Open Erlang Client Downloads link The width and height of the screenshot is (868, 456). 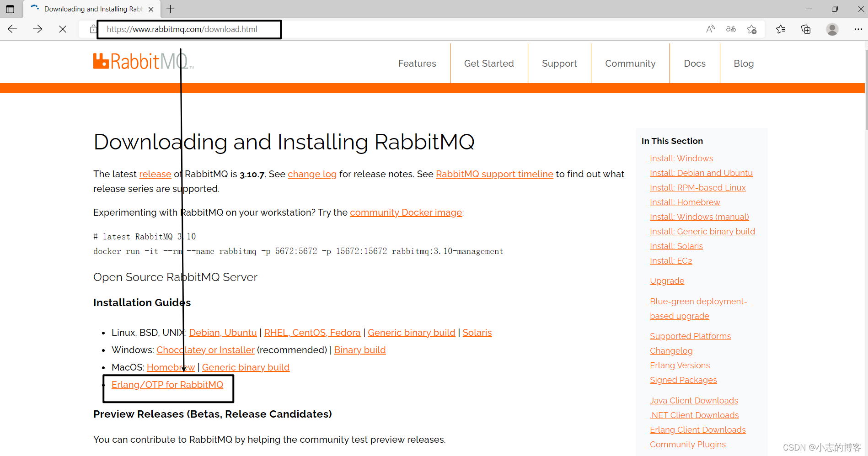[x=698, y=430]
